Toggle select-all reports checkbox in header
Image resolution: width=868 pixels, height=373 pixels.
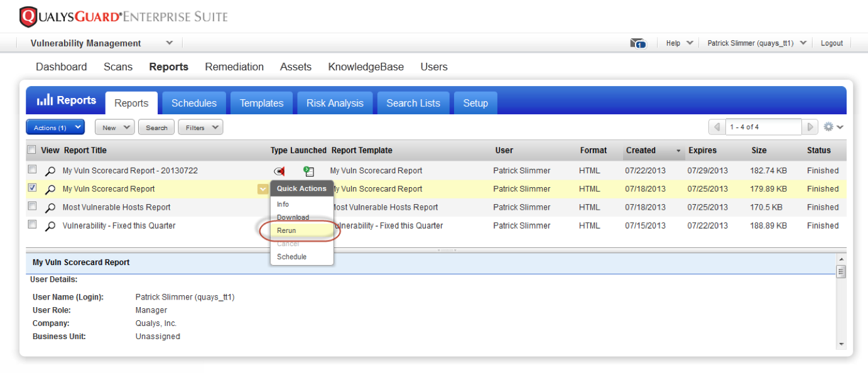click(31, 150)
